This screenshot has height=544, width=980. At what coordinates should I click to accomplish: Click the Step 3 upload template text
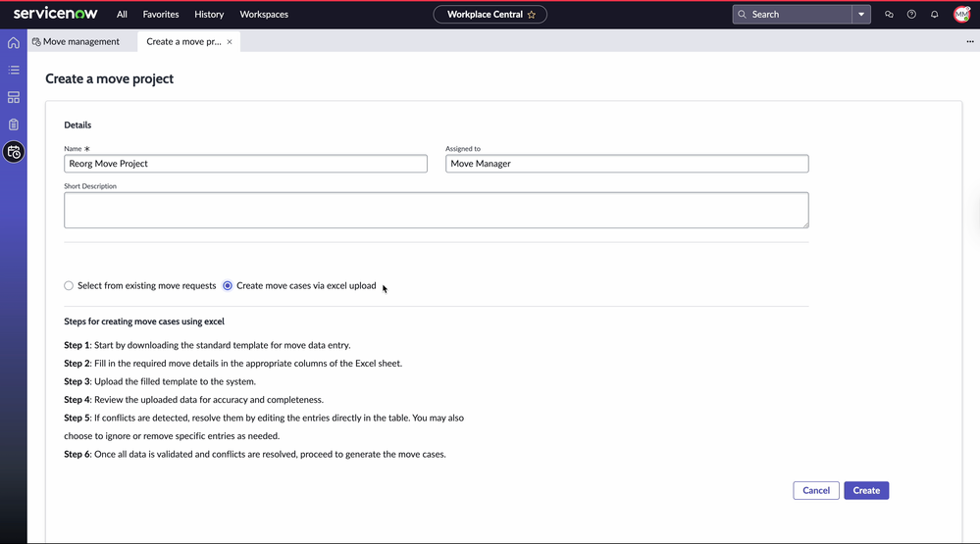pos(159,381)
